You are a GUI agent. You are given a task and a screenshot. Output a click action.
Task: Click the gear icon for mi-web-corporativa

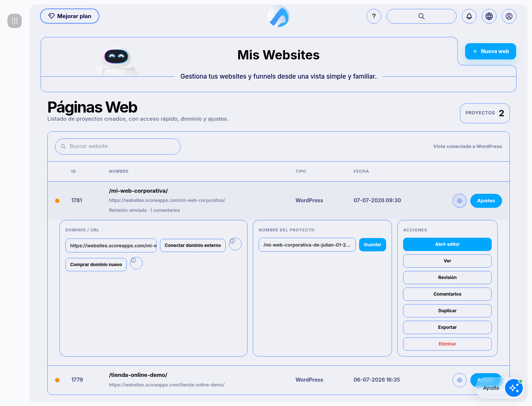point(460,201)
